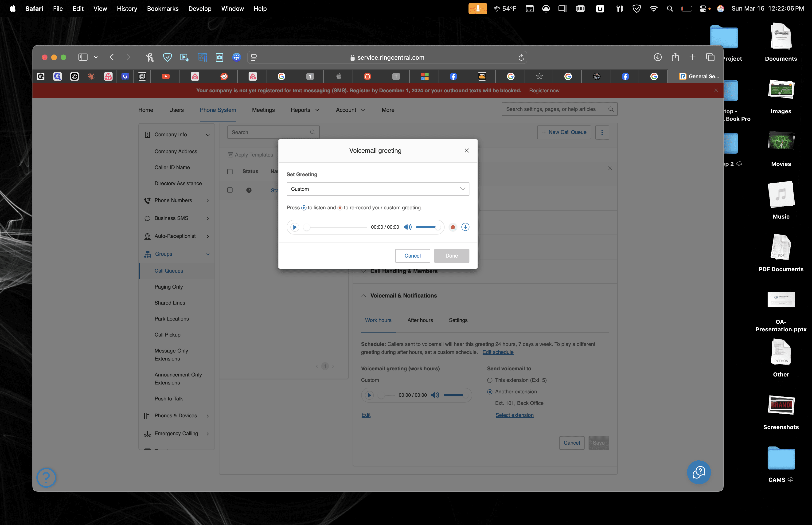Viewport: 812px width, 525px height.
Task: Select the header checkbox in the call queue table
Action: pyautogui.click(x=230, y=172)
